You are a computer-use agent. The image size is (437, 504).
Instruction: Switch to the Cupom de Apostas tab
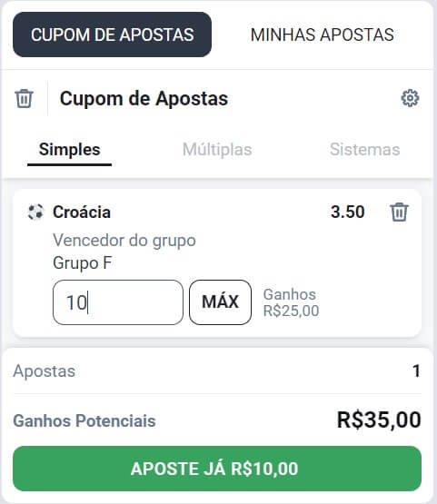(113, 35)
